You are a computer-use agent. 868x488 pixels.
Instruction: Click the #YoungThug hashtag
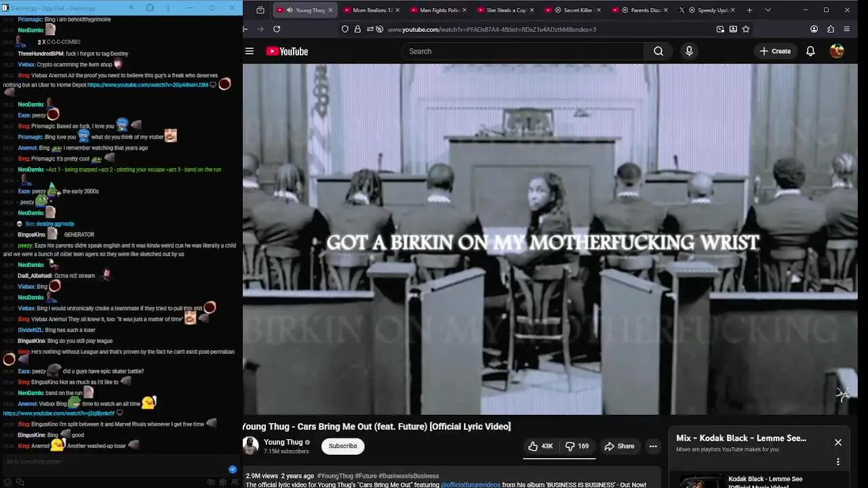point(335,476)
